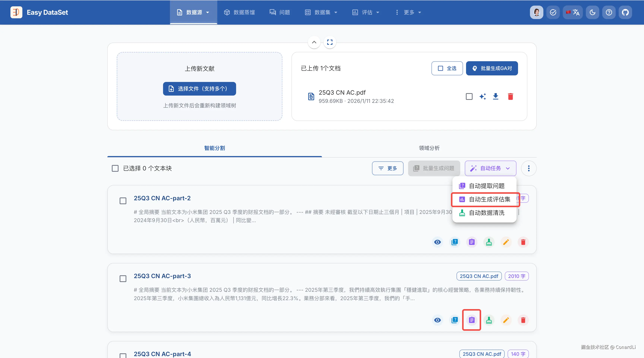The width and height of the screenshot is (644, 358).
Task: Click 选择文件（支持多个）upload button
Action: point(199,89)
